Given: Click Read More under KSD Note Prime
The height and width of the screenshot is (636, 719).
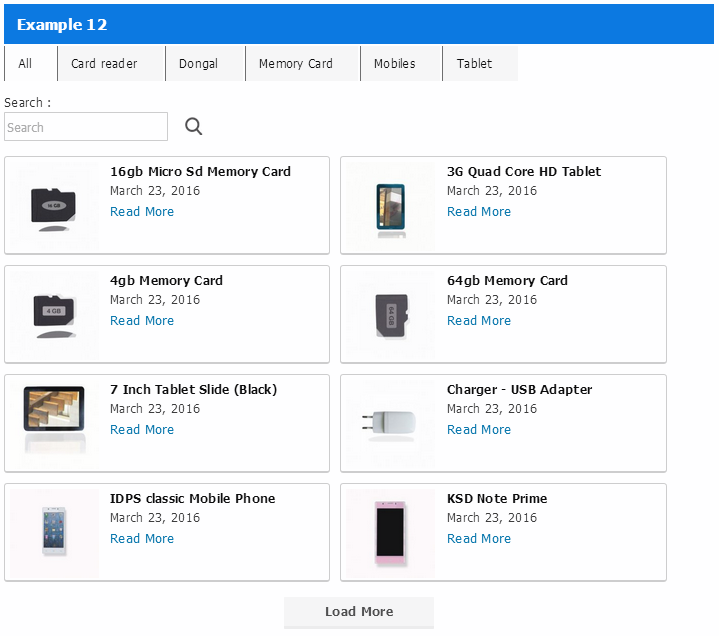Looking at the screenshot, I should tap(479, 539).
